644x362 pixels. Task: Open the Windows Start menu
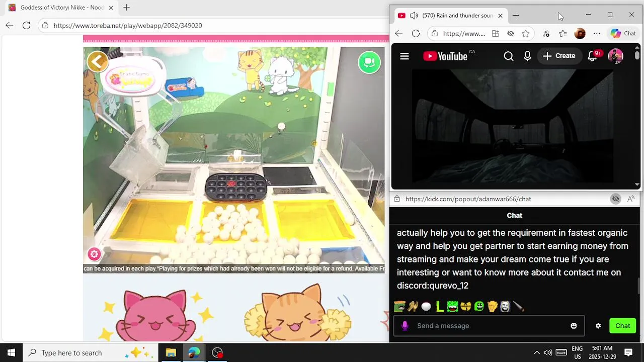11,352
